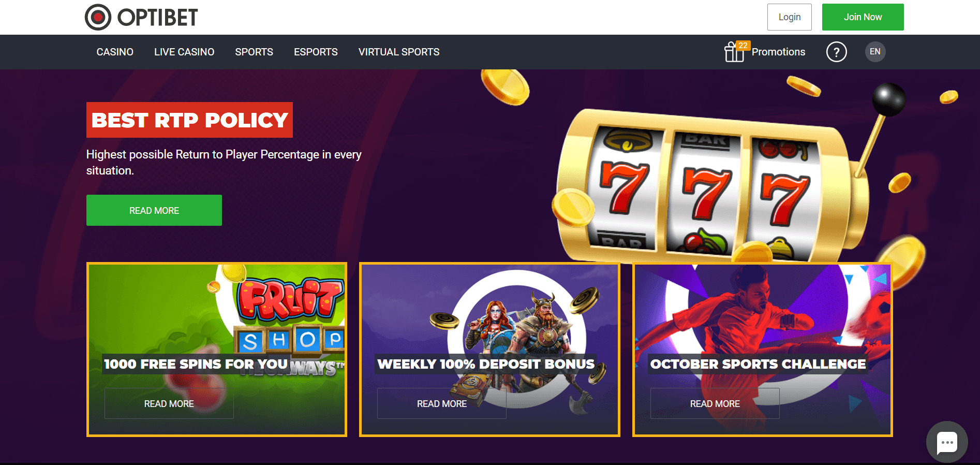Image resolution: width=980 pixels, height=465 pixels.
Task: Open the EN language selector
Action: [875, 52]
